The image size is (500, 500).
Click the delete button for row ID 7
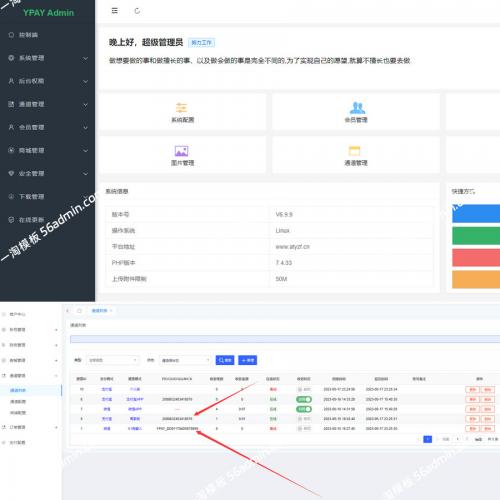488,409
